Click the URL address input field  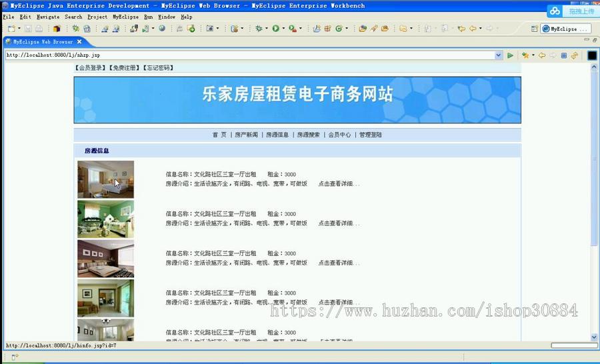pos(250,55)
